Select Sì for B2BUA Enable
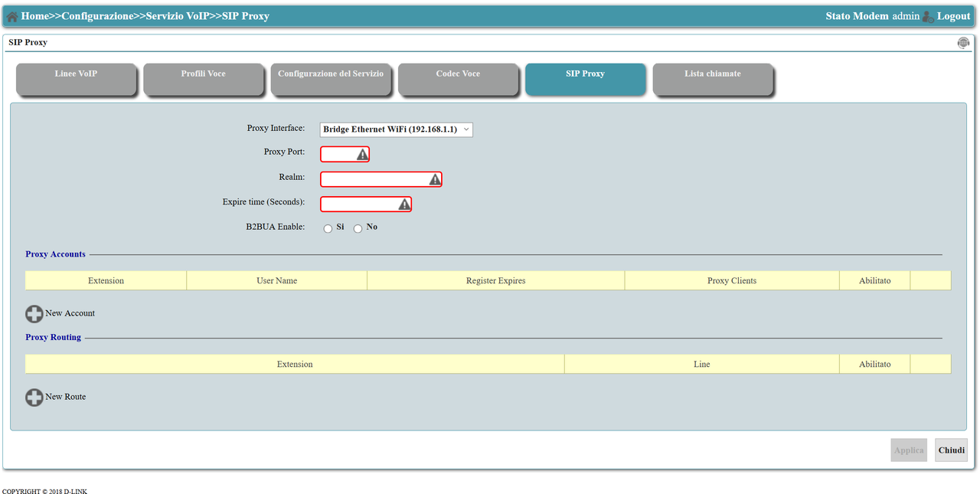The width and height of the screenshot is (980, 494). pos(328,228)
